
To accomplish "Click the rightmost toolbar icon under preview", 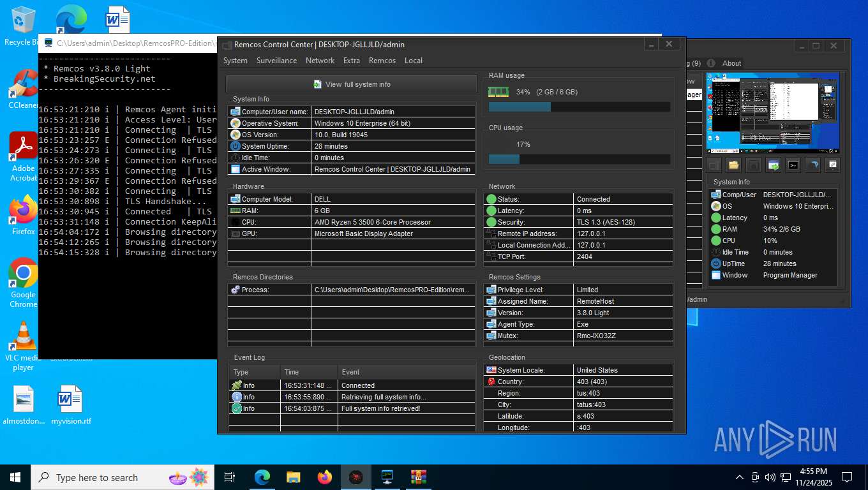I will [x=832, y=165].
